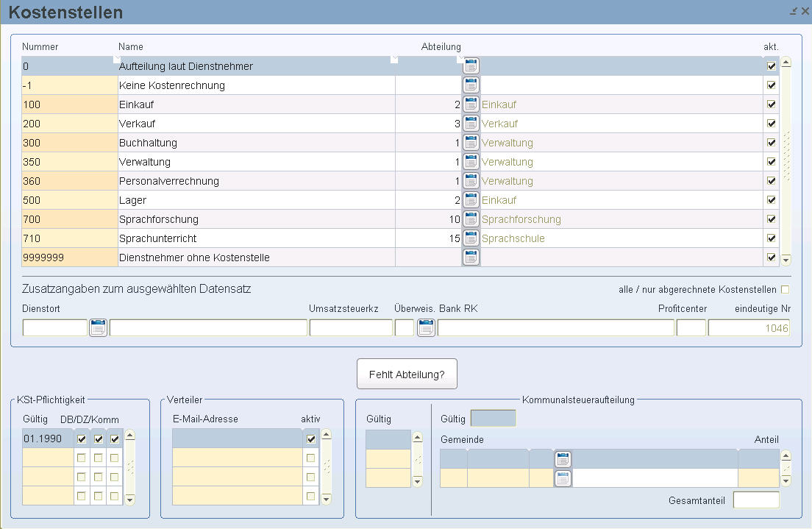Click scroll down arrow of Kostenstellen table

(x=786, y=260)
